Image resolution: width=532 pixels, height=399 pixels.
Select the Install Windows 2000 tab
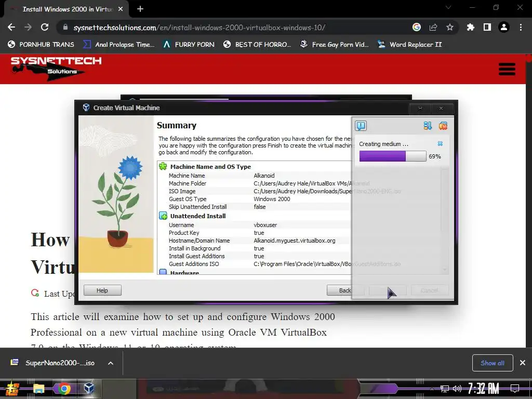point(66,9)
